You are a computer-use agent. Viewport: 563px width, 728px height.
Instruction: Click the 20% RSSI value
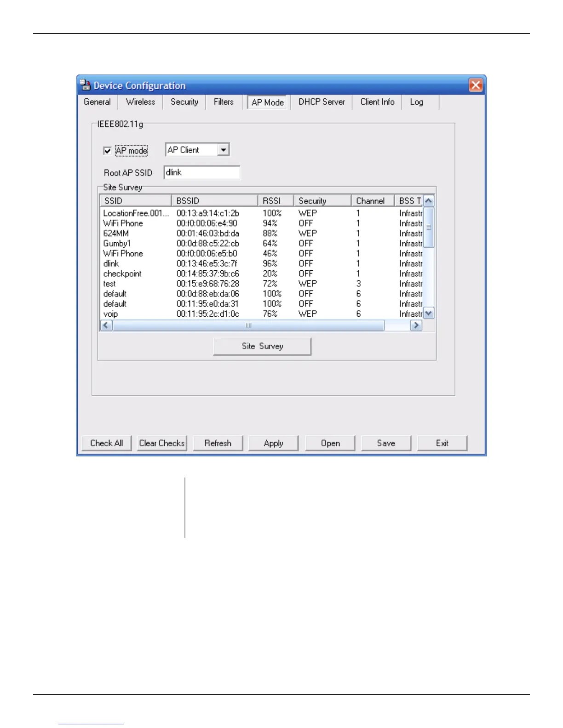click(270, 274)
